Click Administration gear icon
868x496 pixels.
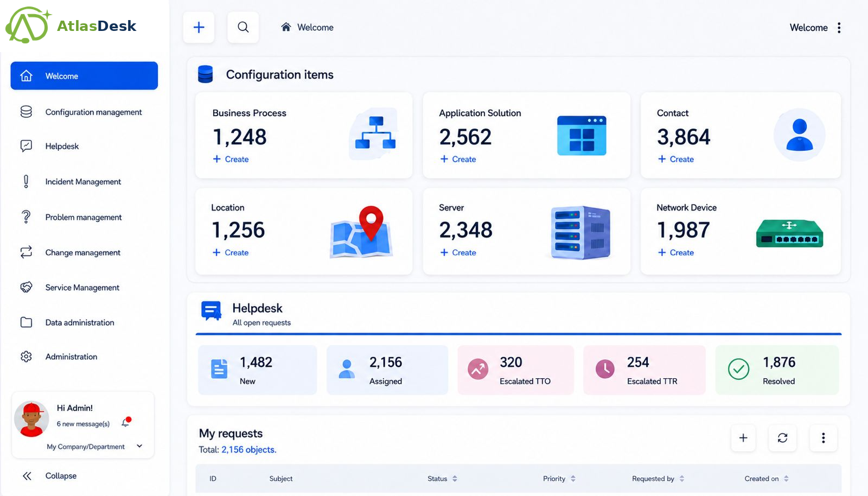click(26, 357)
